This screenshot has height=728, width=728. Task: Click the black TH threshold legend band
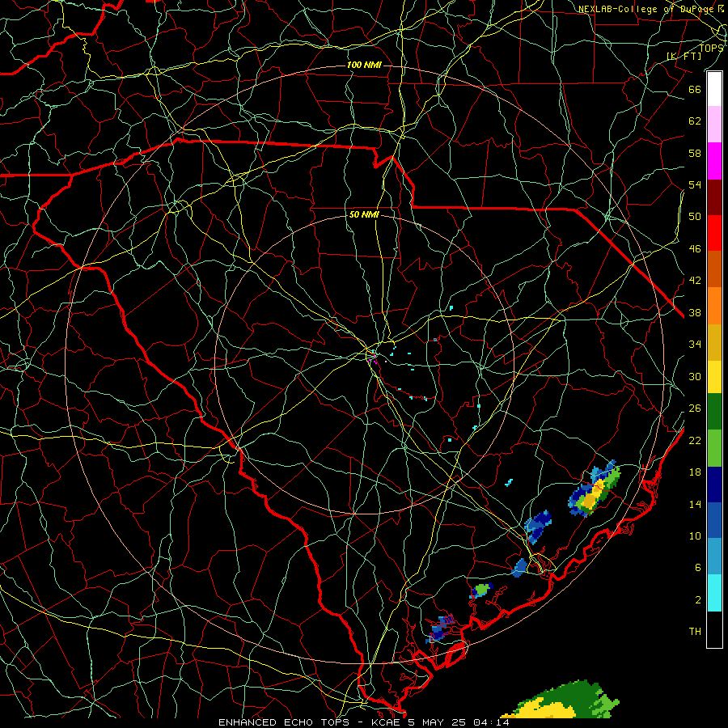(x=714, y=629)
